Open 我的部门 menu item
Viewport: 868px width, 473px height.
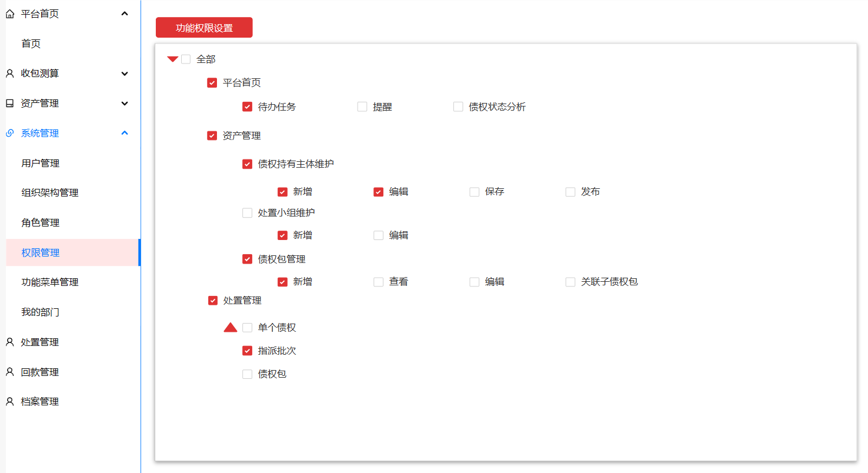(x=40, y=312)
